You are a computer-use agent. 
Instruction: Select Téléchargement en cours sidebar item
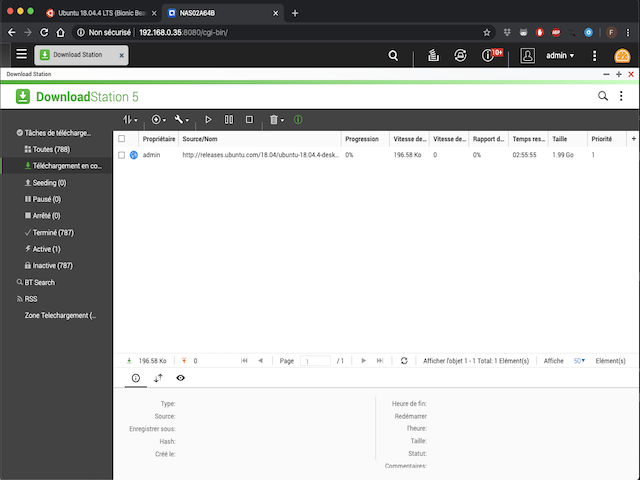57,166
